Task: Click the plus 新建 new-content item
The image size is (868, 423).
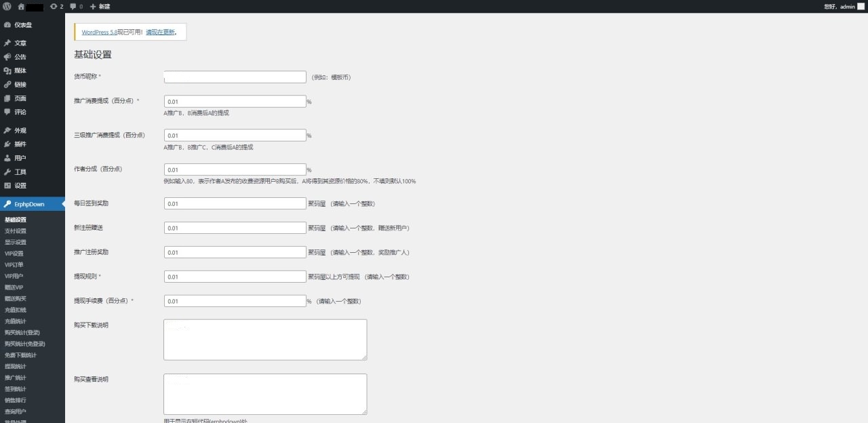Action: pos(100,6)
